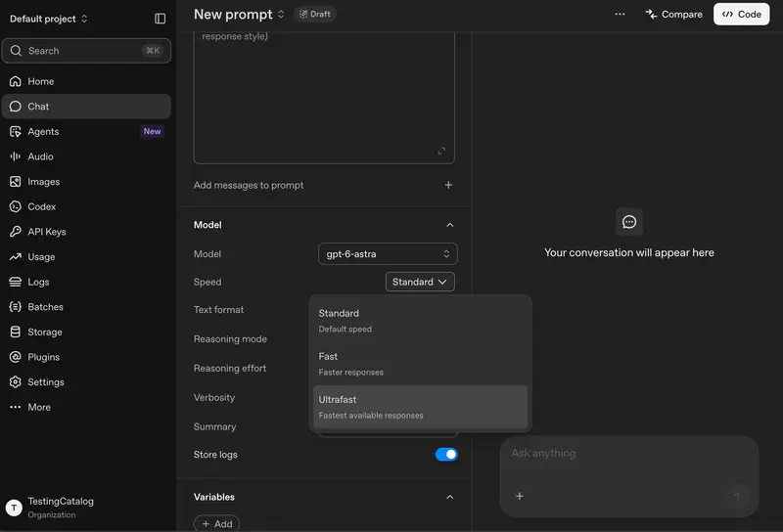Click inside the prompt instructions text area
Screen dimensions: 783x532
point(324,98)
